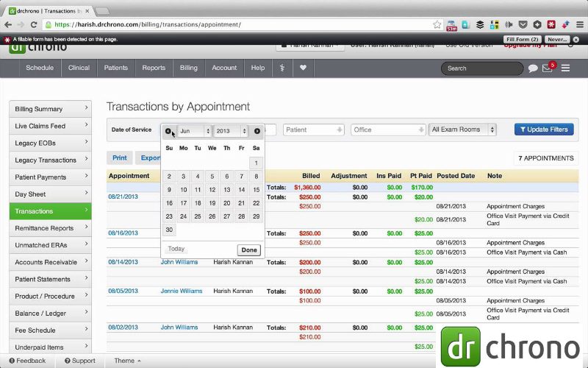588x368 pixels.
Task: Bookmark this page with the star icon
Action: pyautogui.click(x=437, y=24)
